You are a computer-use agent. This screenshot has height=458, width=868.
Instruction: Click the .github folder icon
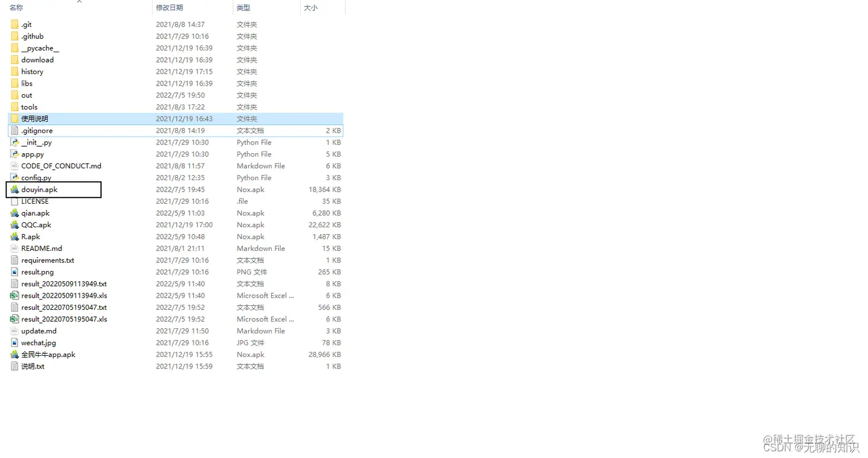point(15,36)
